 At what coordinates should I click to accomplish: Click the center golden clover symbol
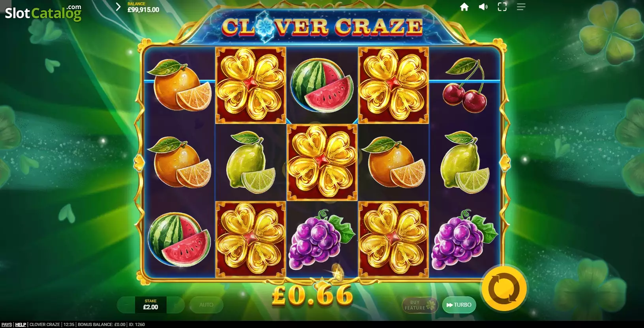(x=322, y=162)
